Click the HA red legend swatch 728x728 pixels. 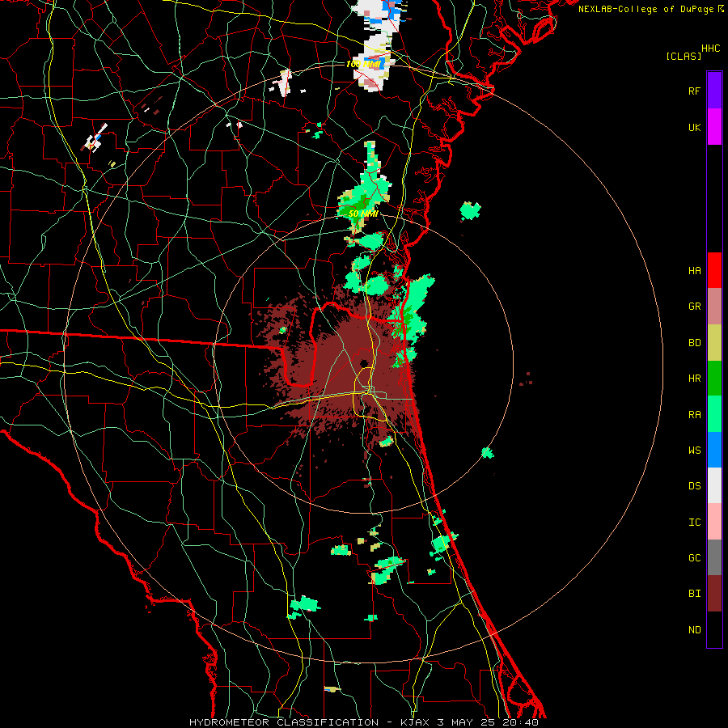(x=714, y=270)
